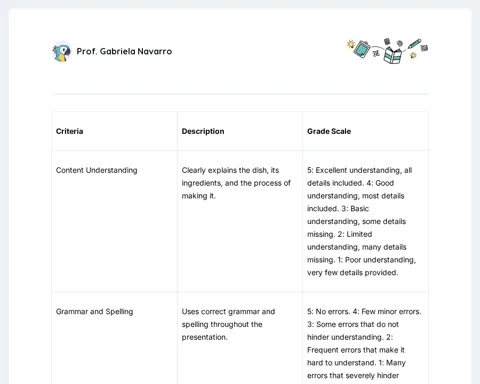
Task: Click the 'Excellent understanding' grade scale cell
Action: [x=365, y=221]
